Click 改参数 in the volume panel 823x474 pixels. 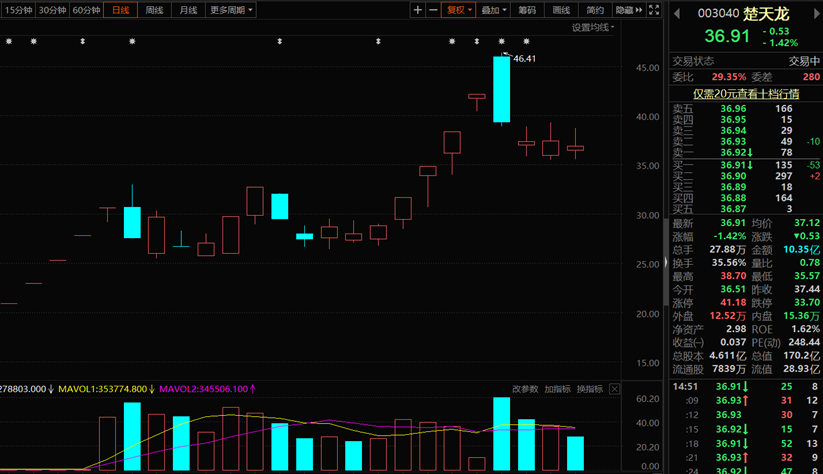(x=525, y=389)
